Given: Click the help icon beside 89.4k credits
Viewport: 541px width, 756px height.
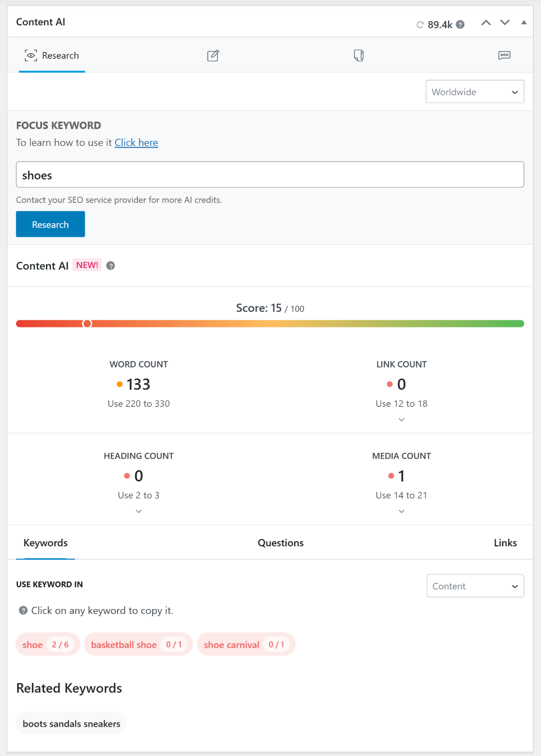Looking at the screenshot, I should (459, 24).
